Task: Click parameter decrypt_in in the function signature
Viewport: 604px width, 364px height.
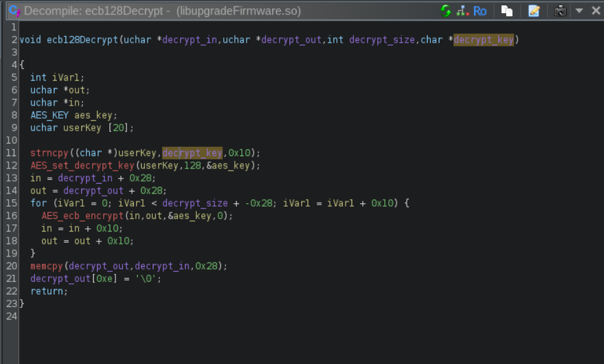Action: point(190,39)
